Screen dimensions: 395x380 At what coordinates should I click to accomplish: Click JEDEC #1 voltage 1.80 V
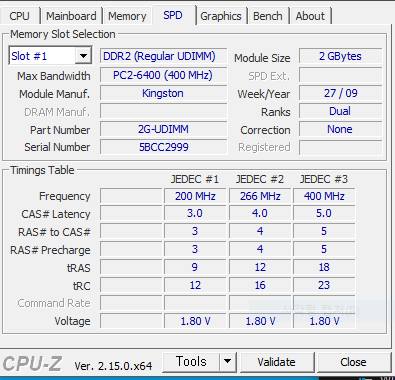coord(195,321)
